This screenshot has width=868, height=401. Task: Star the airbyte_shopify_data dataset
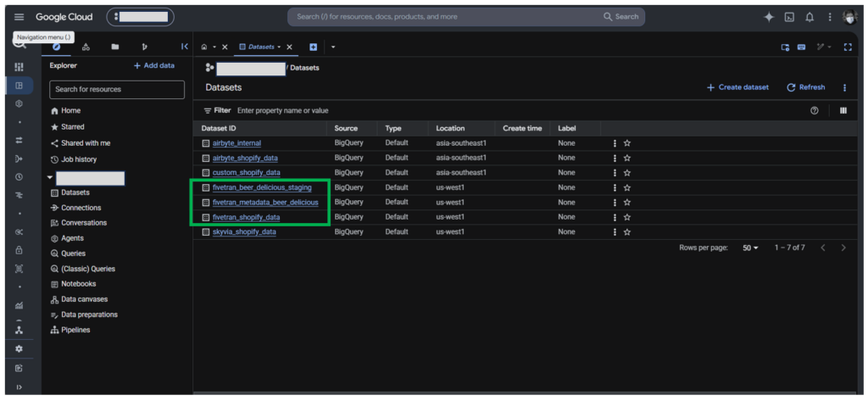click(627, 158)
